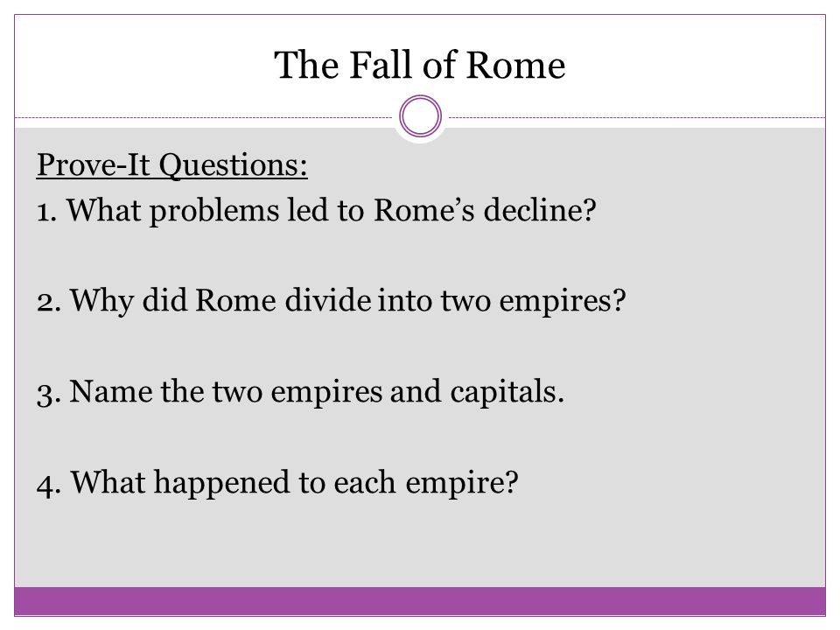Click the word capitals. in question three
This screenshot has height=630, width=840.
tap(507, 392)
